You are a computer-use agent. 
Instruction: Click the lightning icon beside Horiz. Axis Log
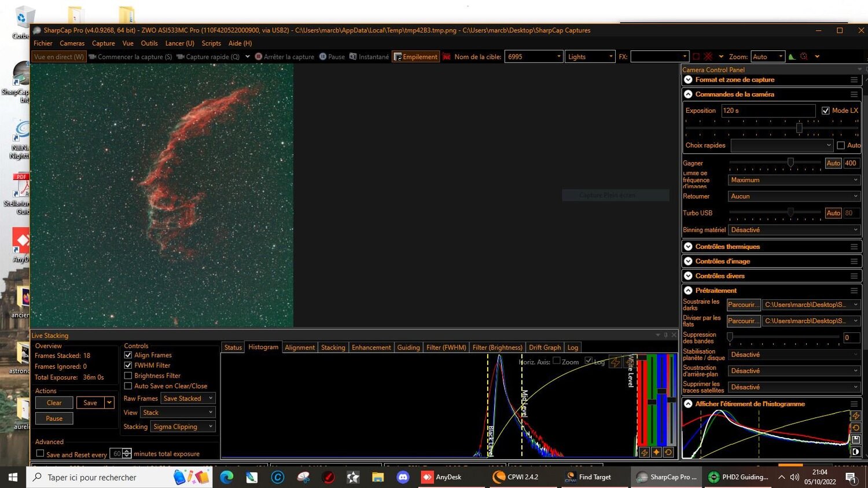click(615, 362)
